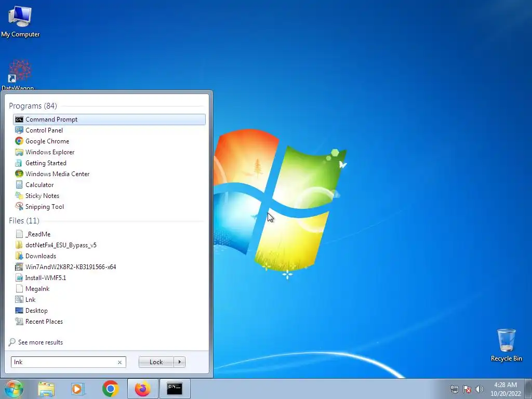
Task: Open the _ReadMe file result
Action: pyautogui.click(x=109, y=234)
